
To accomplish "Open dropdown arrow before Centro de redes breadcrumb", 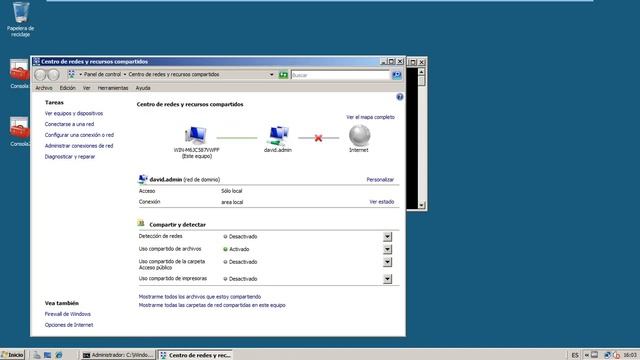I will 125,74.
